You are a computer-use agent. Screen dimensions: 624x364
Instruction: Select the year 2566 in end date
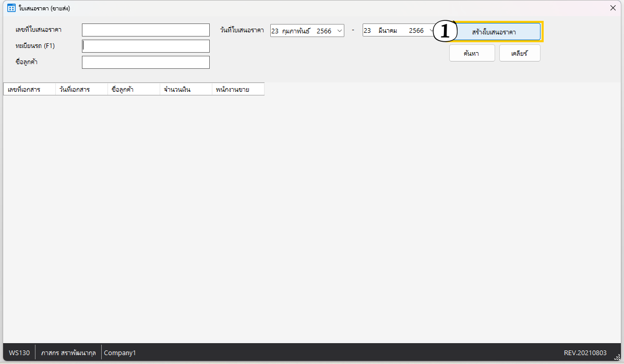click(416, 31)
